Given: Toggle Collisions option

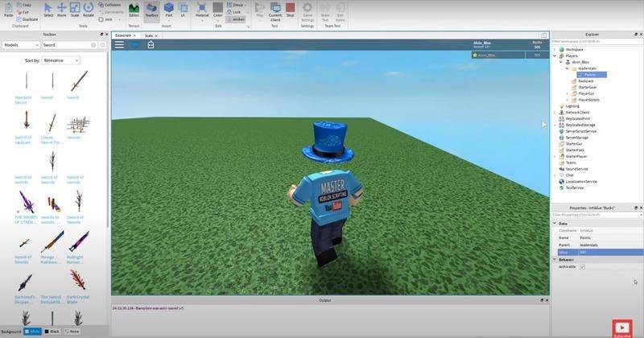Looking at the screenshot, I should [x=109, y=5].
